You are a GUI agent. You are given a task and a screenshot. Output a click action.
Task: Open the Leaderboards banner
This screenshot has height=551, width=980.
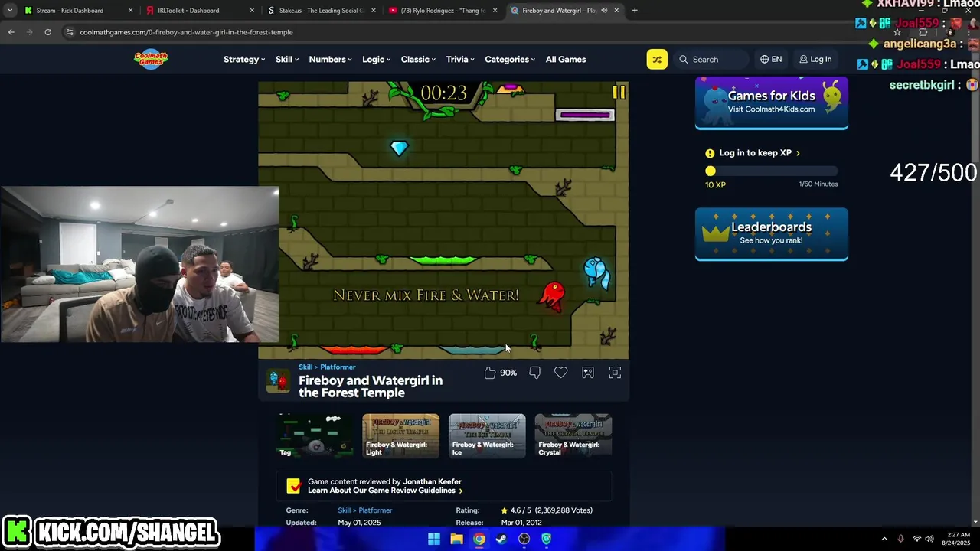point(771,234)
